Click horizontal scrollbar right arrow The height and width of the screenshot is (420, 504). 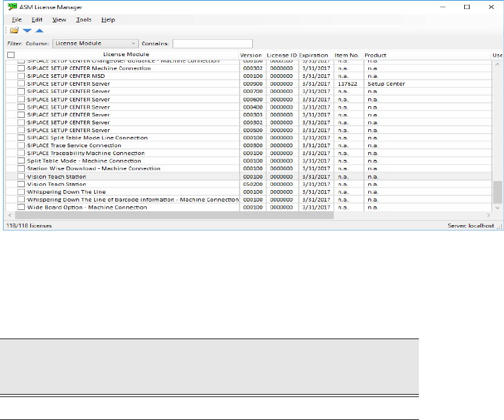(x=488, y=215)
